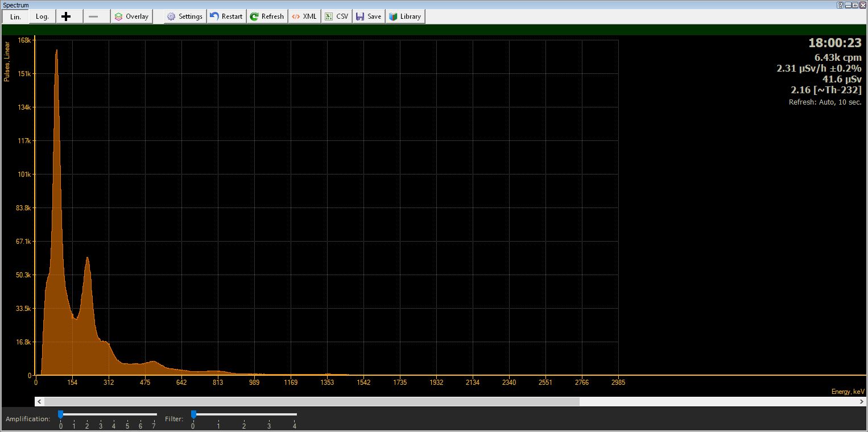Click the Amplification slider handle
This screenshot has width=868, height=432.
click(61, 414)
